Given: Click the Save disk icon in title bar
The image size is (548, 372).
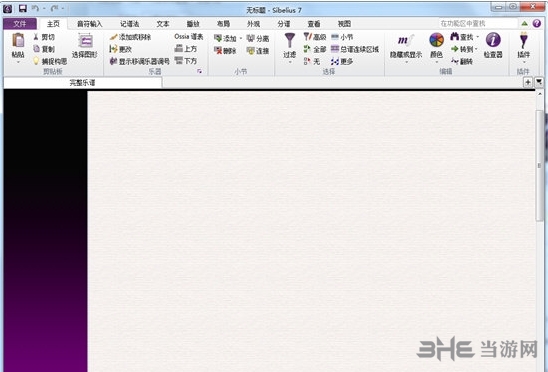Looking at the screenshot, I should click(x=23, y=8).
